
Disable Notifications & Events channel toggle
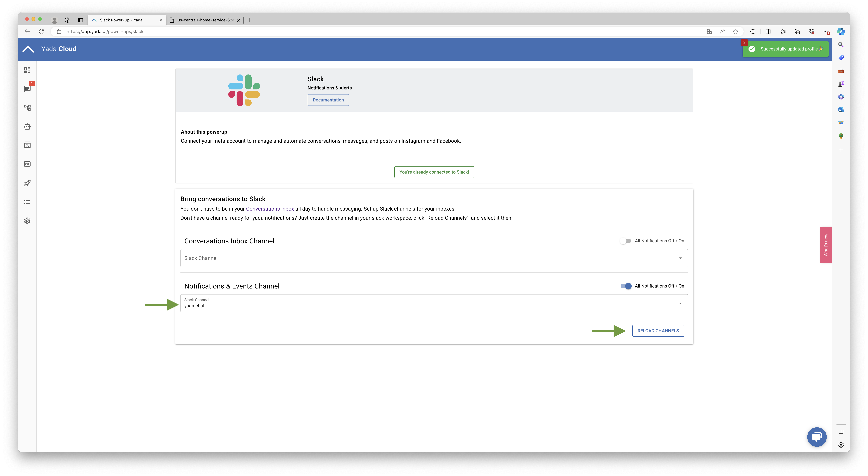coord(626,286)
